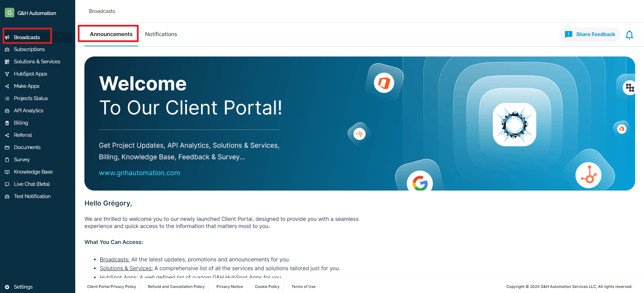Screen dimensions: 644x293
Task: Open Subscriptions from the sidebar
Action: click(29, 49)
